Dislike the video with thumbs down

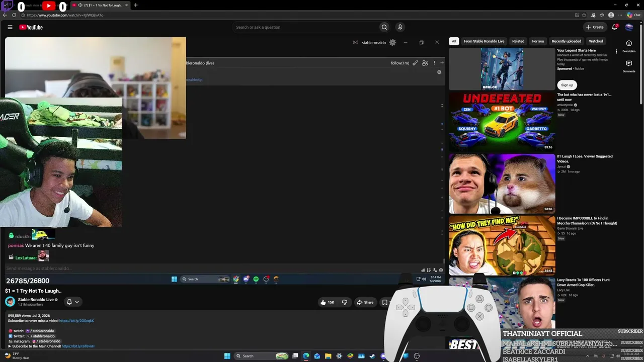tap(345, 302)
